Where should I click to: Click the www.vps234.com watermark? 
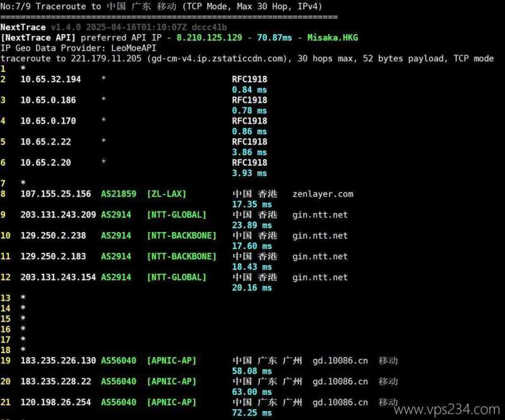coord(443,409)
